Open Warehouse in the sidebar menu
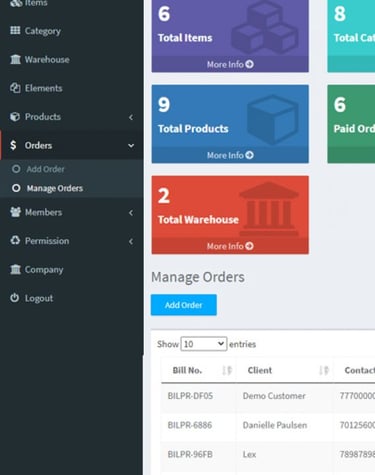The image size is (375, 475). (72, 59)
